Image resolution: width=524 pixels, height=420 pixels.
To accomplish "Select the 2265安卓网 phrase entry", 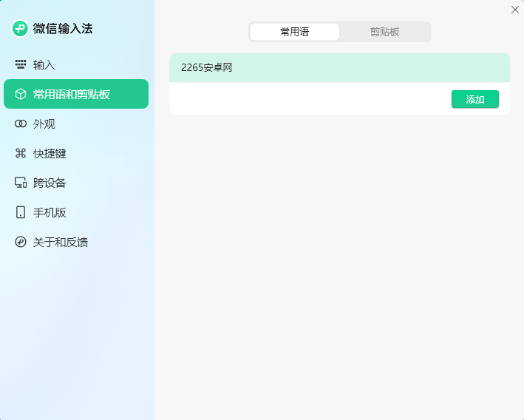I will [339, 68].
